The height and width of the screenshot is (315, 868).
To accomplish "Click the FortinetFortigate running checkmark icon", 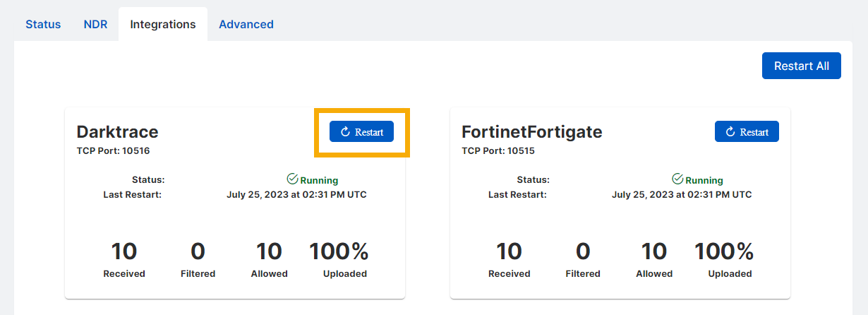I will 677,179.
